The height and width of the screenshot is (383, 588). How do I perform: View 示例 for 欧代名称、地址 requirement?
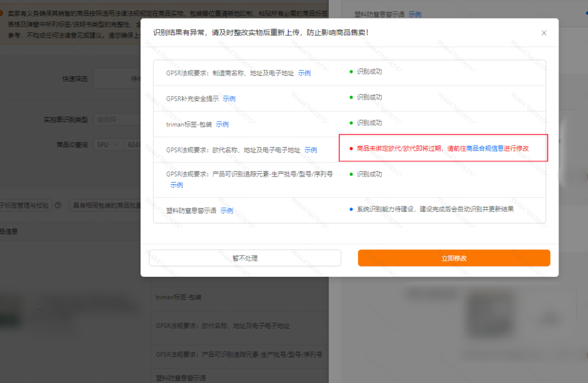click(310, 150)
